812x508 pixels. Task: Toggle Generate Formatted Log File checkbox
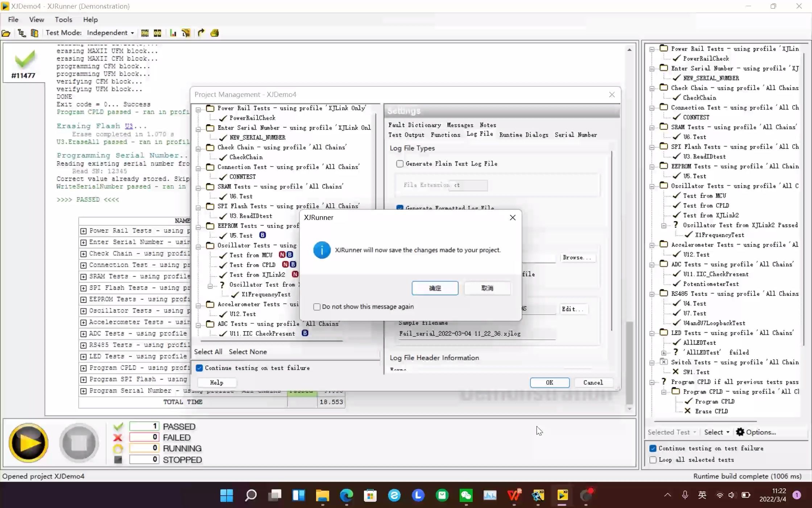point(400,208)
